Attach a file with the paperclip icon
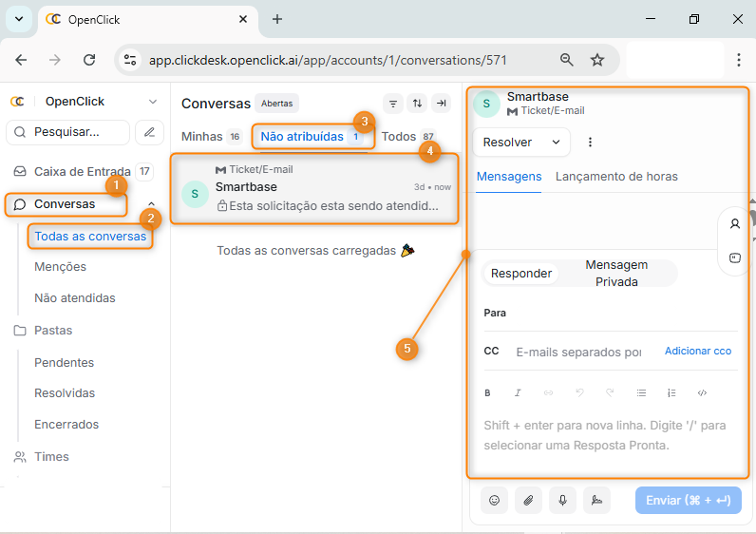Image resolution: width=756 pixels, height=534 pixels. pyautogui.click(x=528, y=501)
